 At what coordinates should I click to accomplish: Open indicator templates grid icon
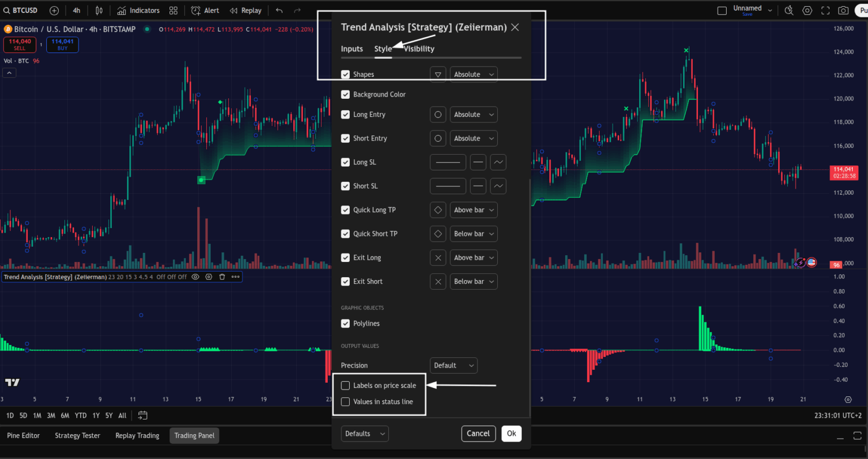tap(173, 10)
